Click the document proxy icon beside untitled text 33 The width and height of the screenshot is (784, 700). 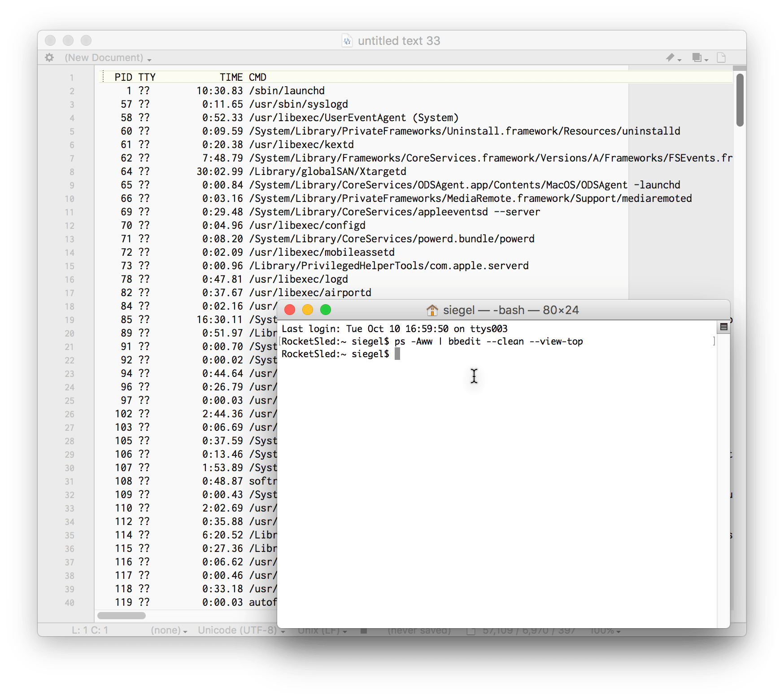click(347, 41)
